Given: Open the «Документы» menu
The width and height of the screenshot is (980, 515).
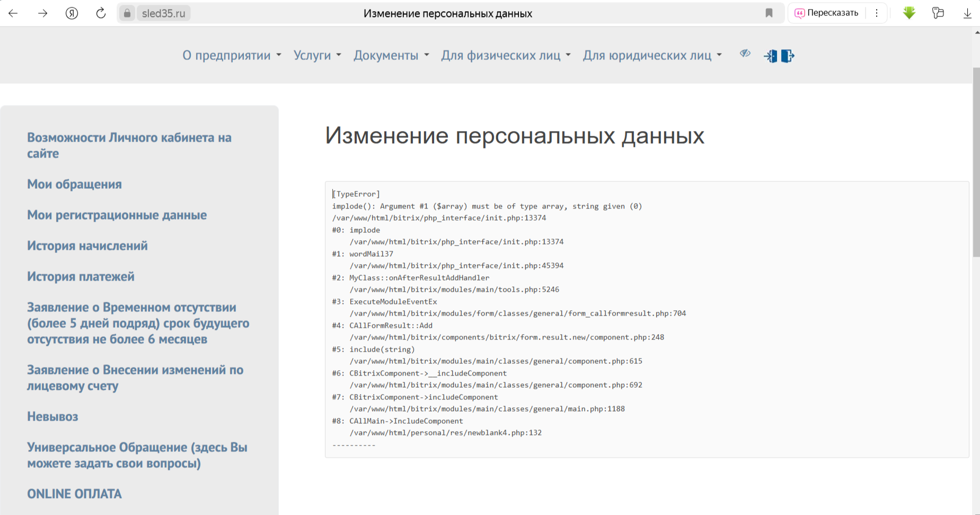Looking at the screenshot, I should (391, 55).
